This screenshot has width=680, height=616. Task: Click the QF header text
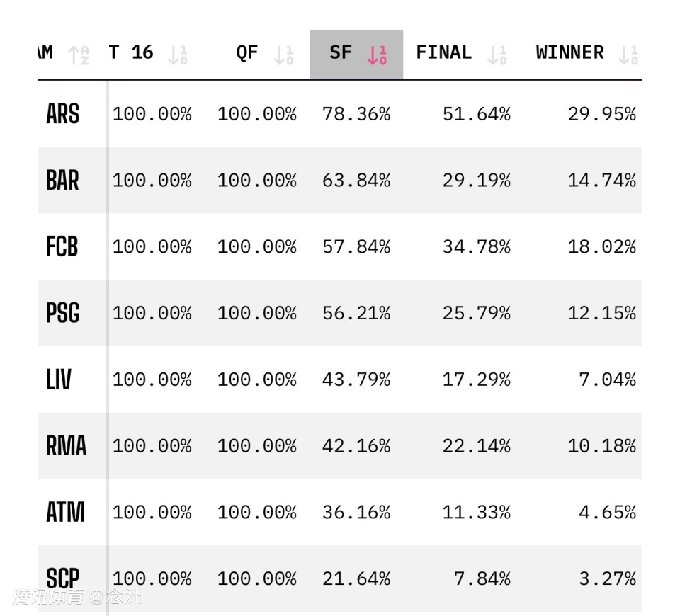point(247,53)
